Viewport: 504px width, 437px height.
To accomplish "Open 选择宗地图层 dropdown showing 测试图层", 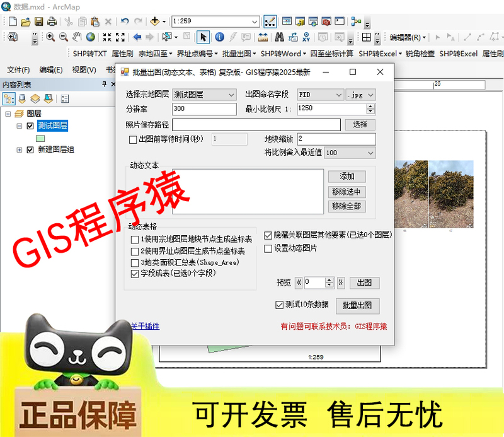I will coord(204,95).
